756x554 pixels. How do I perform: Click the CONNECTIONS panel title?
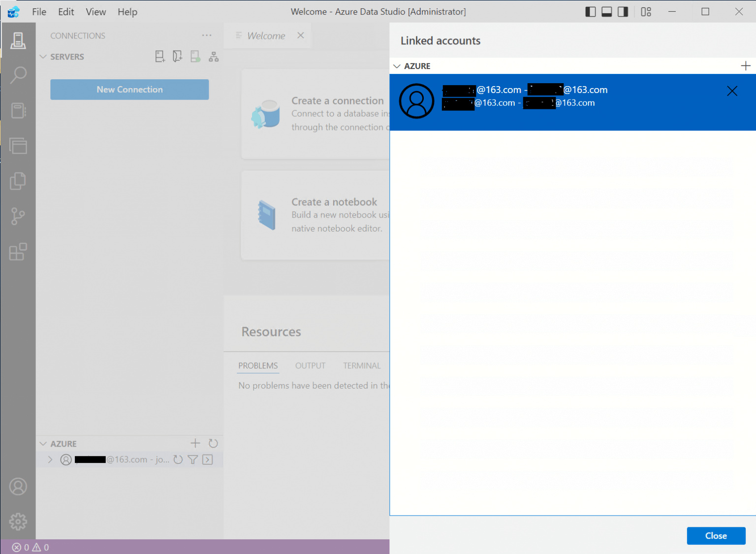tap(78, 36)
